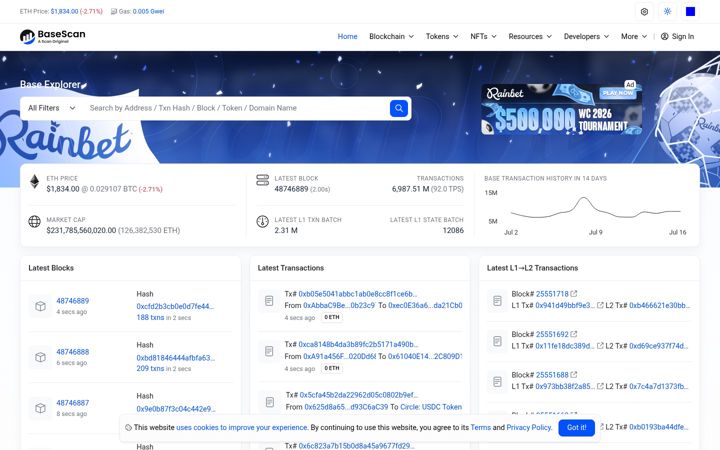720x450 pixels.
Task: Click document icon for Tx 0xb05e5041abbc
Action: coord(269,301)
